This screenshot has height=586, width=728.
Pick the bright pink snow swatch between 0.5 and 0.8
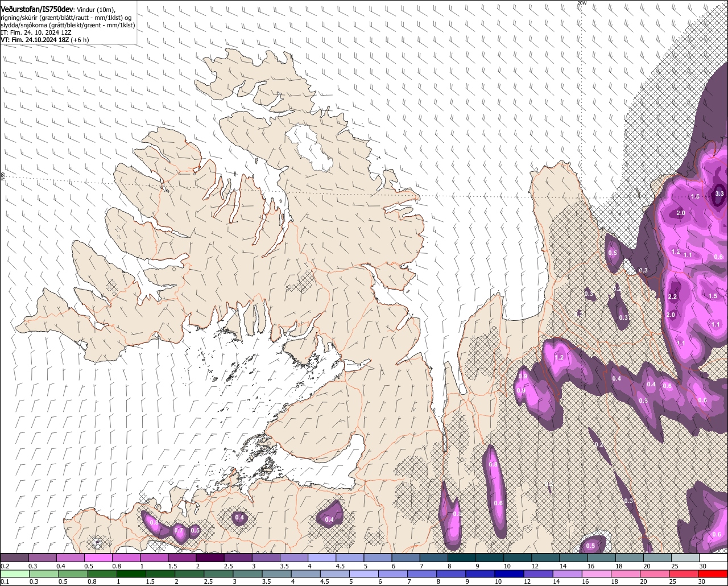(x=98, y=558)
